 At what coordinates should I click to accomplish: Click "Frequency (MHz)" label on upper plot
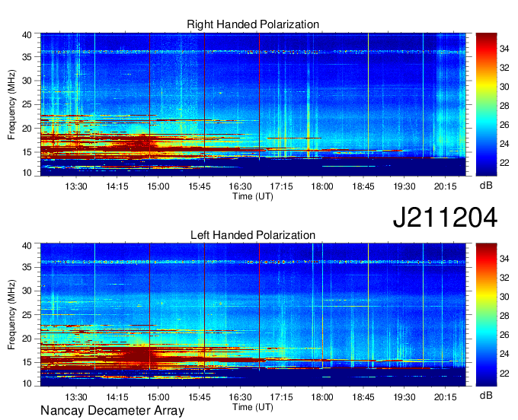[x=11, y=104]
